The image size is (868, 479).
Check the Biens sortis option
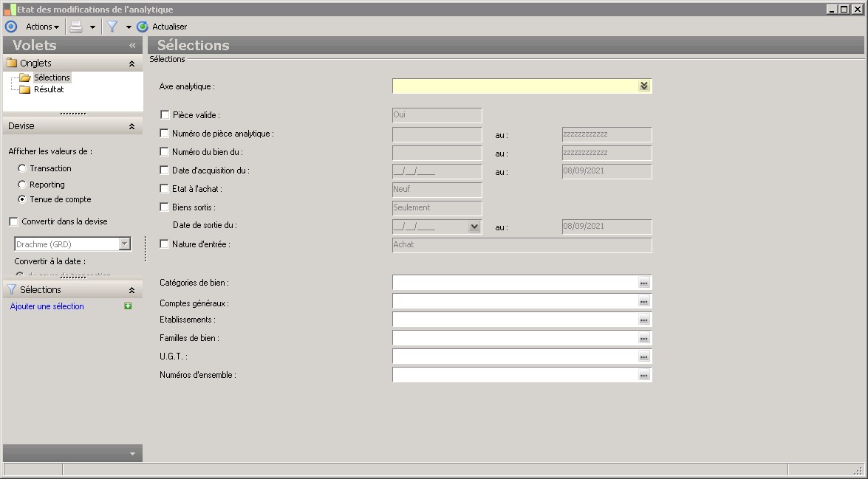165,207
